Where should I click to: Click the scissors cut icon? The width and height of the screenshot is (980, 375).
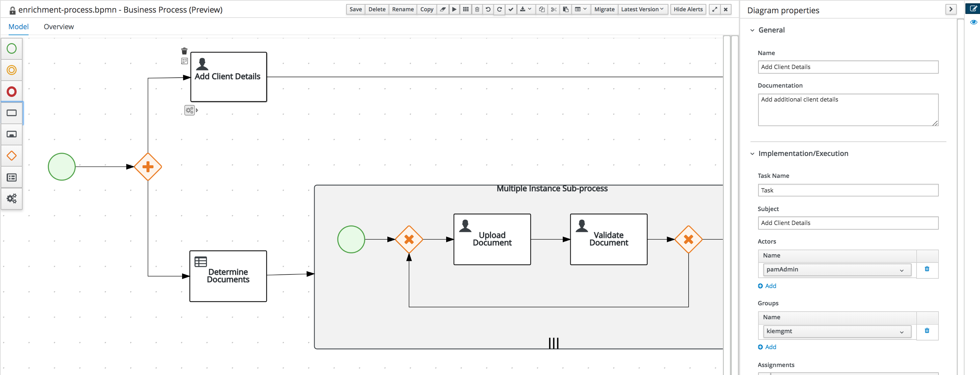coord(553,9)
